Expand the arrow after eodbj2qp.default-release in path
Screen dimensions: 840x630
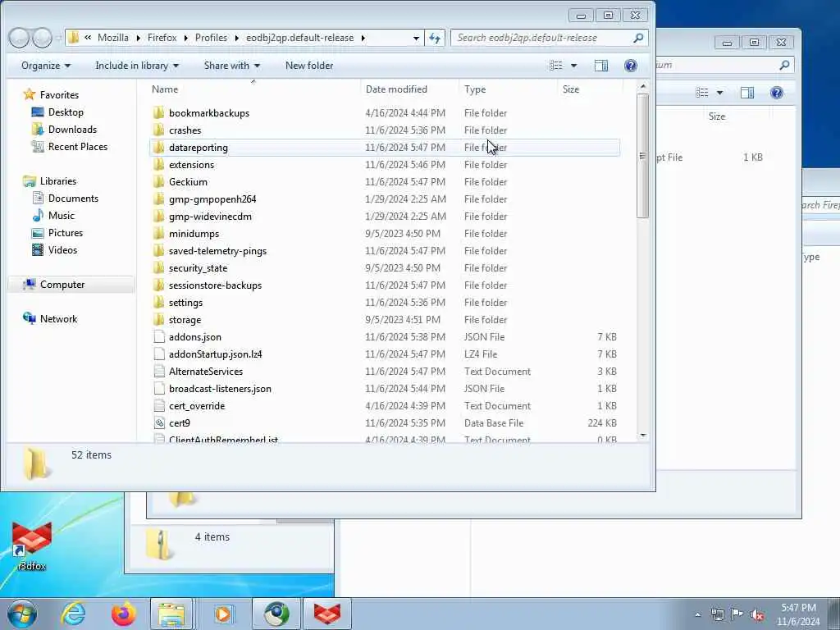[363, 38]
